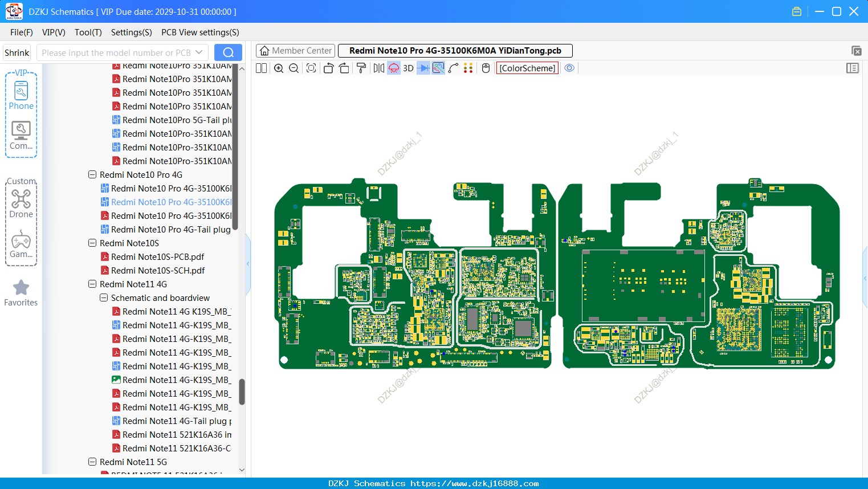This screenshot has width=868, height=489.
Task: Open the Settings(S) menu
Action: point(132,32)
